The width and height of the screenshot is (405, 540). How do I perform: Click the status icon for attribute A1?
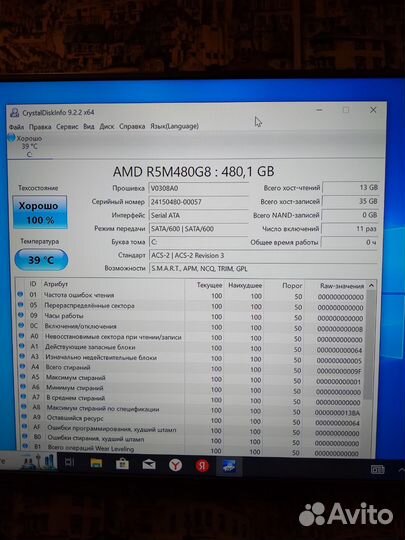(22, 346)
